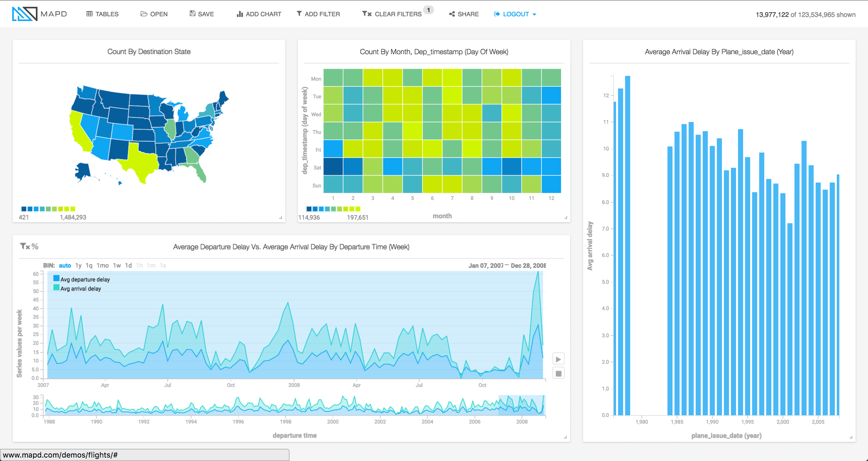Click the MapD logo
This screenshot has width=868, height=461.
tap(39, 14)
